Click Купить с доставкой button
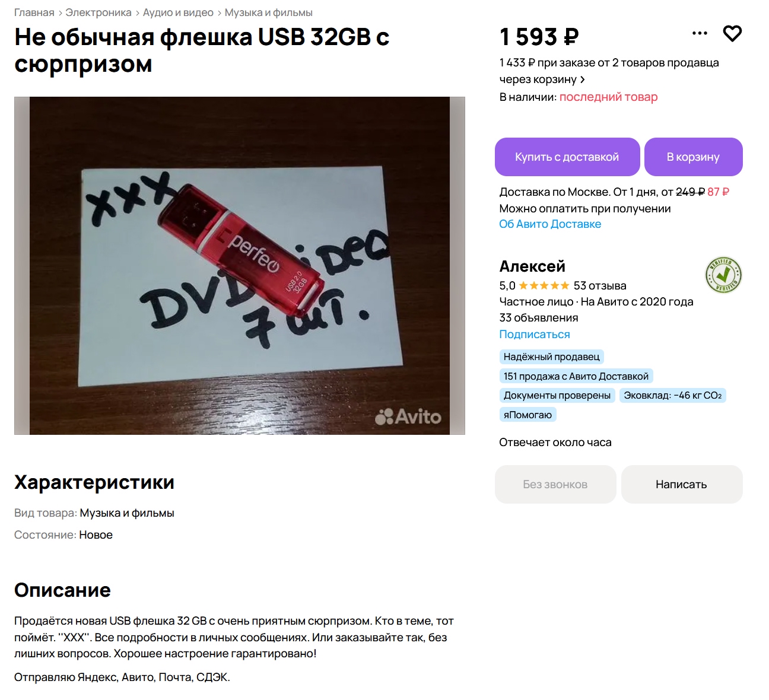 click(567, 157)
